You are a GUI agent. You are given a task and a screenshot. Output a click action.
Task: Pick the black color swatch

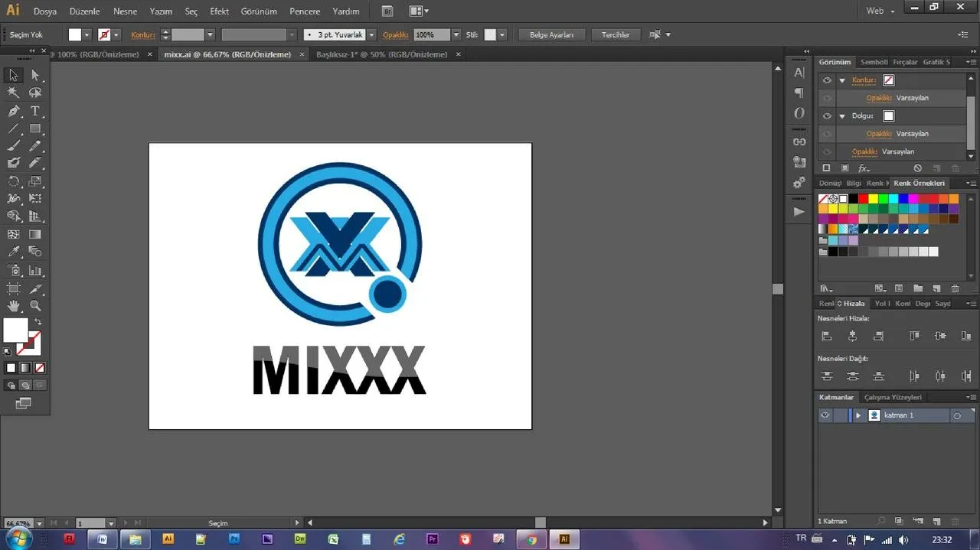point(853,199)
